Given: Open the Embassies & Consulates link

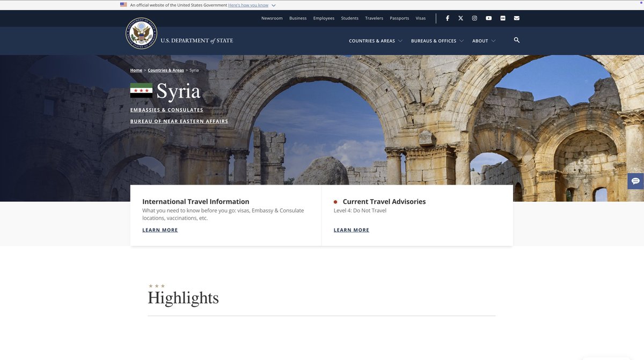Looking at the screenshot, I should coord(166,109).
